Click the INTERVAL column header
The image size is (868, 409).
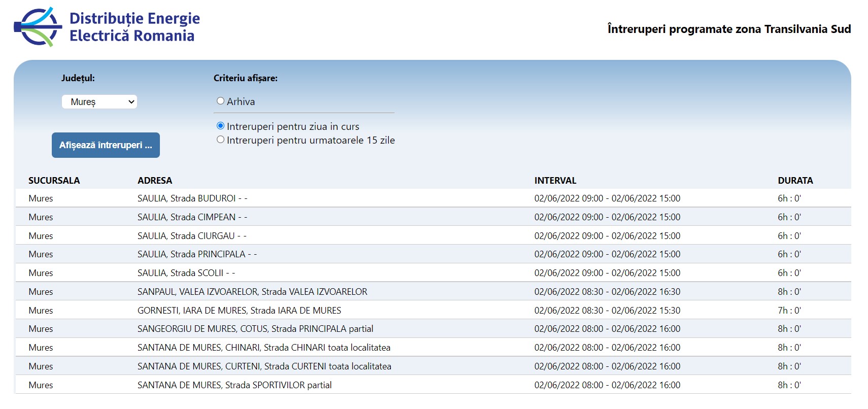[x=555, y=181]
